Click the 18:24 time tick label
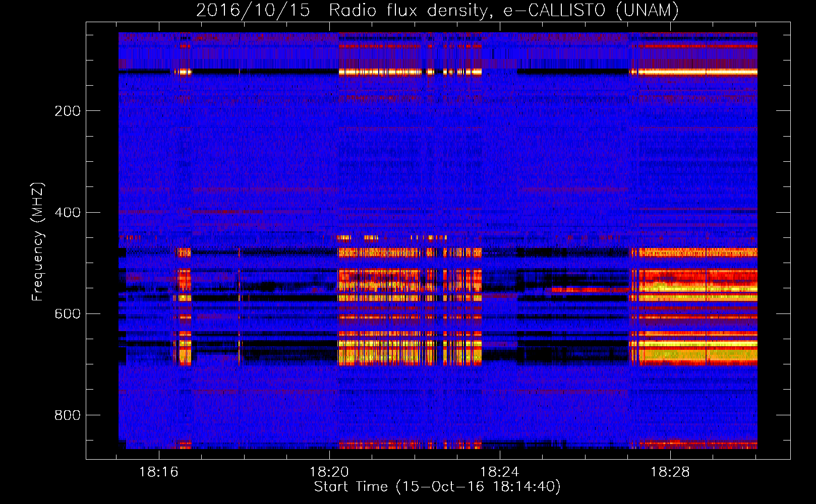 click(x=500, y=472)
